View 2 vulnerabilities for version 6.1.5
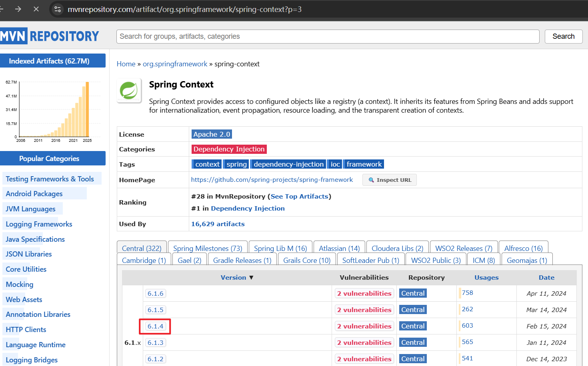Image resolution: width=588 pixels, height=366 pixels. pos(364,310)
